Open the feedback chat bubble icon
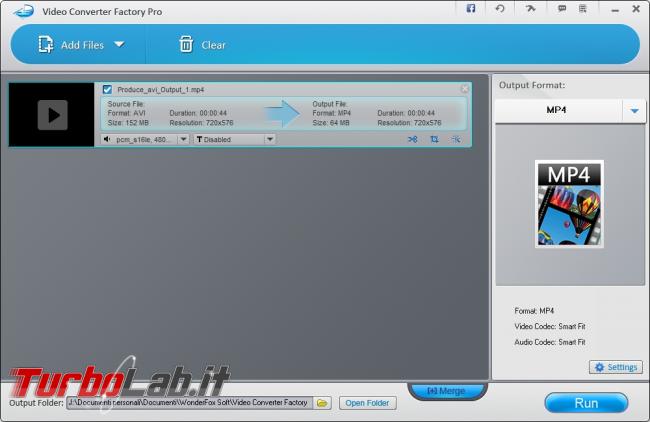The height and width of the screenshot is (422, 650). tap(562, 8)
